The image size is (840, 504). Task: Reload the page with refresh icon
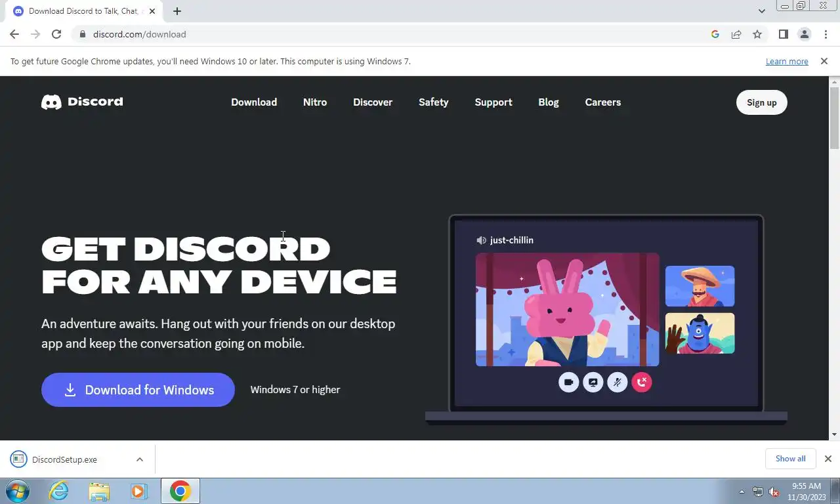(56, 34)
